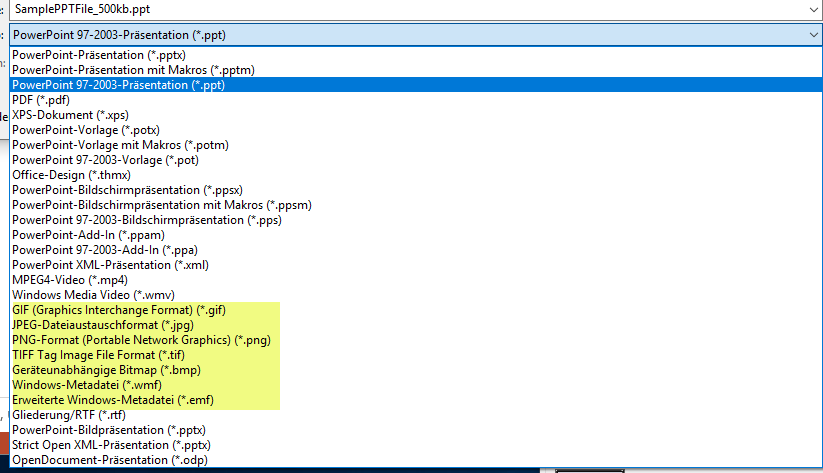Select PowerPoint-Bildschirmpräsentation mit Makros (*.ppsm)
The height and width of the screenshot is (473, 823).
[416, 205]
